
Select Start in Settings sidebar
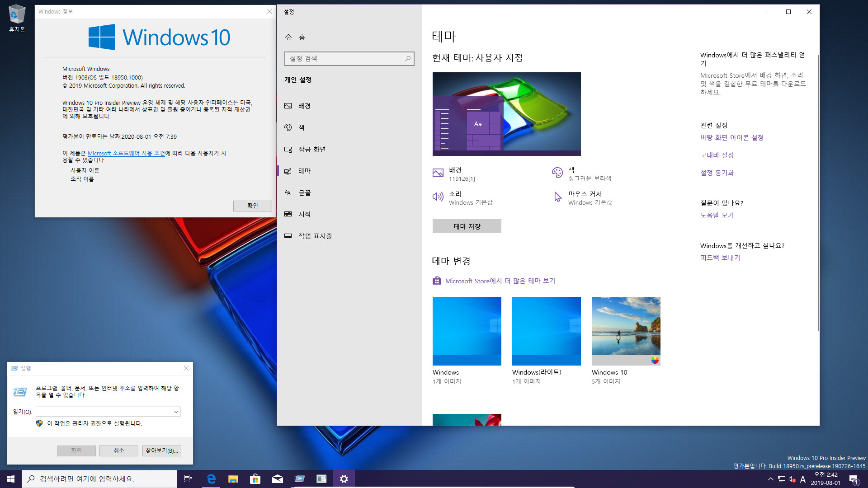click(x=349, y=214)
